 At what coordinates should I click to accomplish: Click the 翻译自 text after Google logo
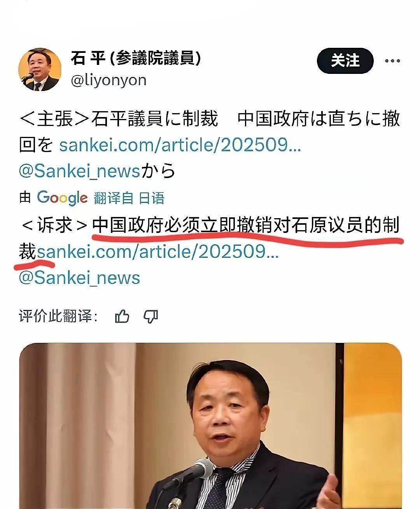pyautogui.click(x=113, y=198)
